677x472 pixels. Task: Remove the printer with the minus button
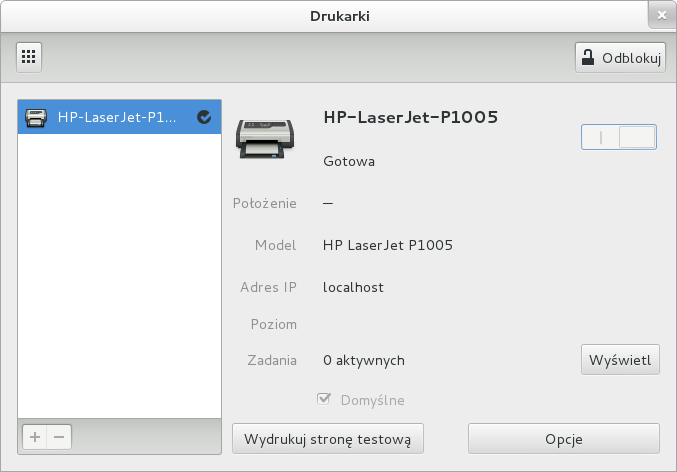[59, 437]
